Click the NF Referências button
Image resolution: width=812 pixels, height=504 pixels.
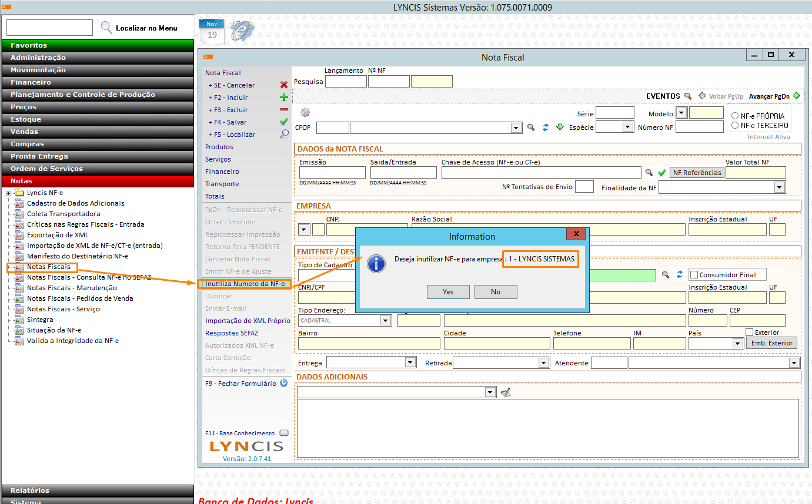pos(697,173)
